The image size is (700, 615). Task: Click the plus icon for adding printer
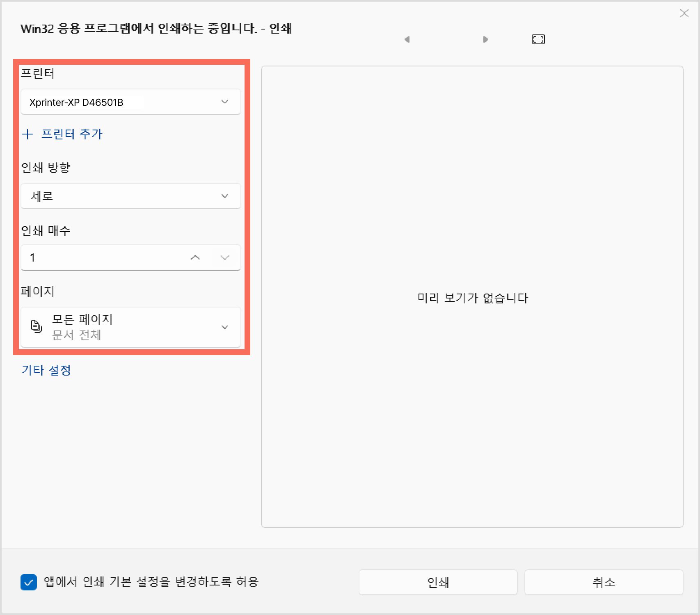(x=27, y=134)
